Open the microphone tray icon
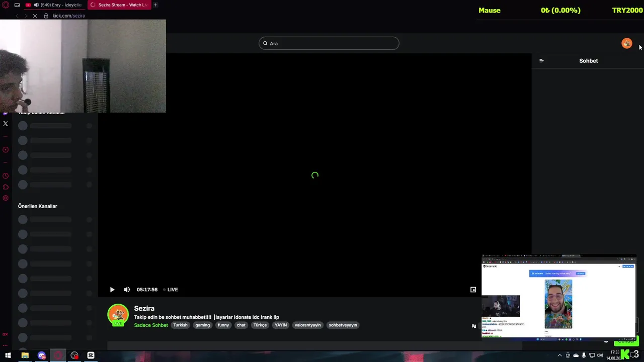The width and height of the screenshot is (644, 362). [584, 355]
